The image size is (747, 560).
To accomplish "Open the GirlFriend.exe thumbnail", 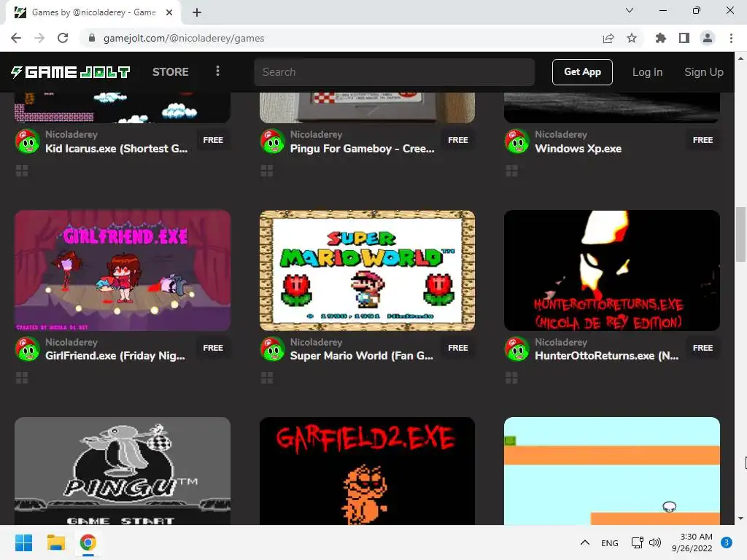I will point(123,271).
